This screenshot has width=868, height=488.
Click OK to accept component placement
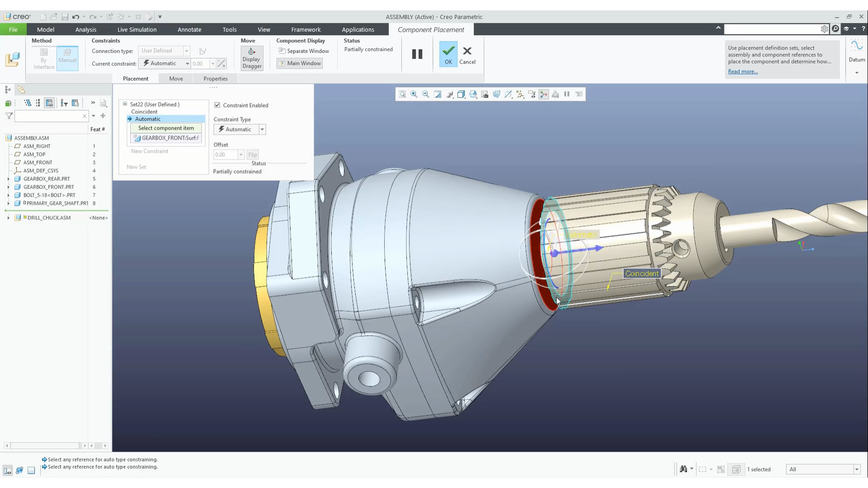pyautogui.click(x=448, y=54)
